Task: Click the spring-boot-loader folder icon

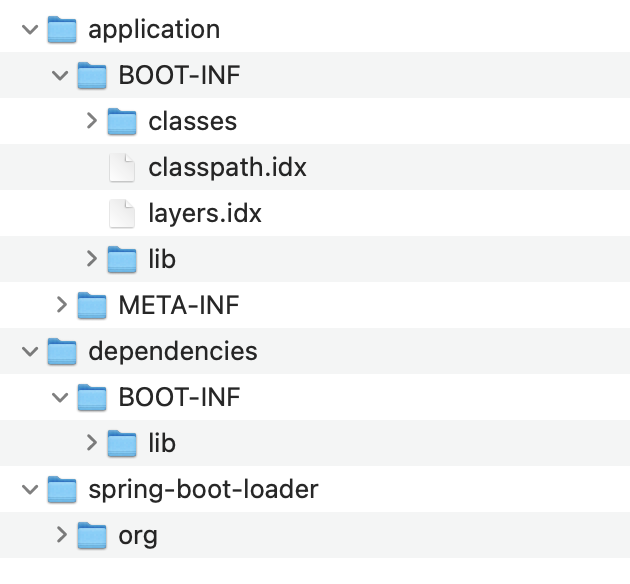Action: [62, 489]
